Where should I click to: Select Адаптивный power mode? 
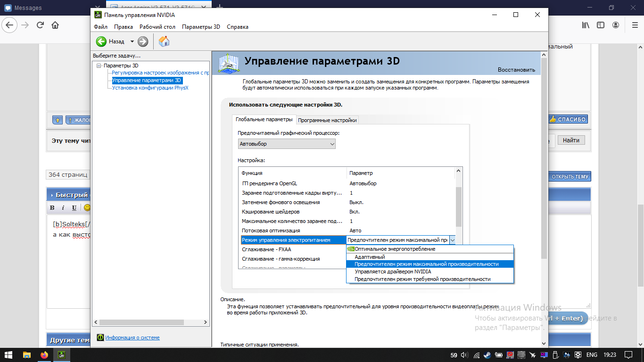(x=430, y=257)
